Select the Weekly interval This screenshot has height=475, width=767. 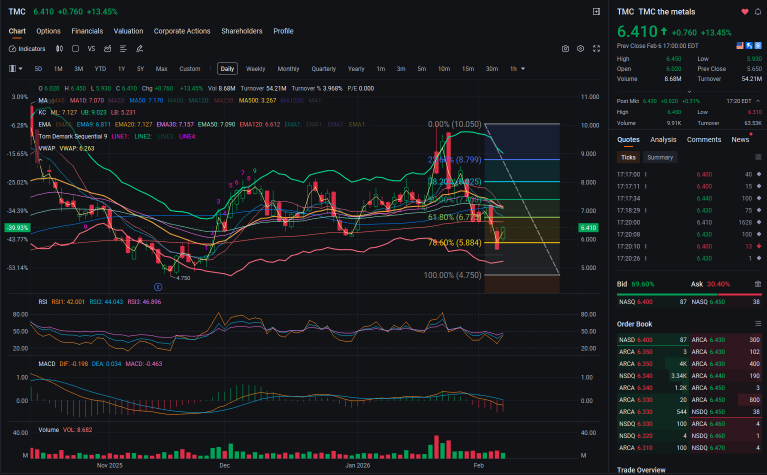255,69
